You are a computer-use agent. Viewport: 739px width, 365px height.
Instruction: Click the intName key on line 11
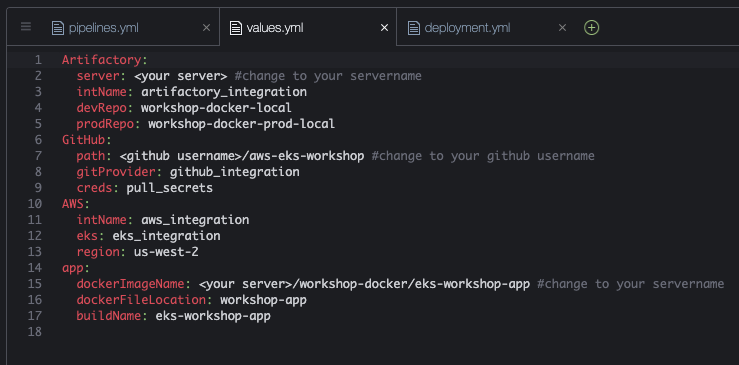[x=102, y=220]
